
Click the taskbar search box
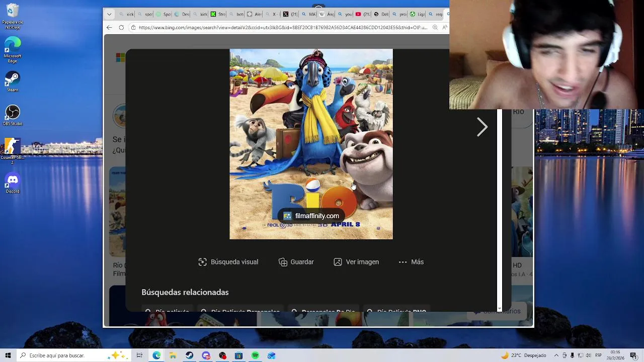click(73, 355)
